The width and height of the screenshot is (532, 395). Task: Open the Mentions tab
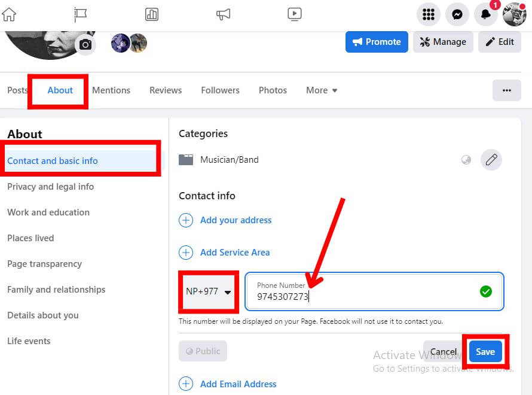coord(111,90)
